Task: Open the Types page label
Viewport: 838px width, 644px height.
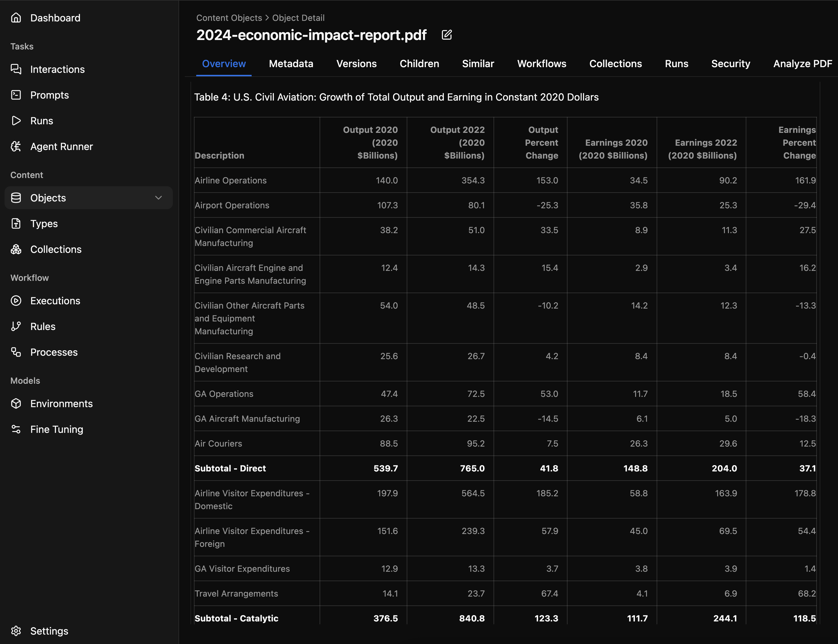Action: pyautogui.click(x=44, y=223)
